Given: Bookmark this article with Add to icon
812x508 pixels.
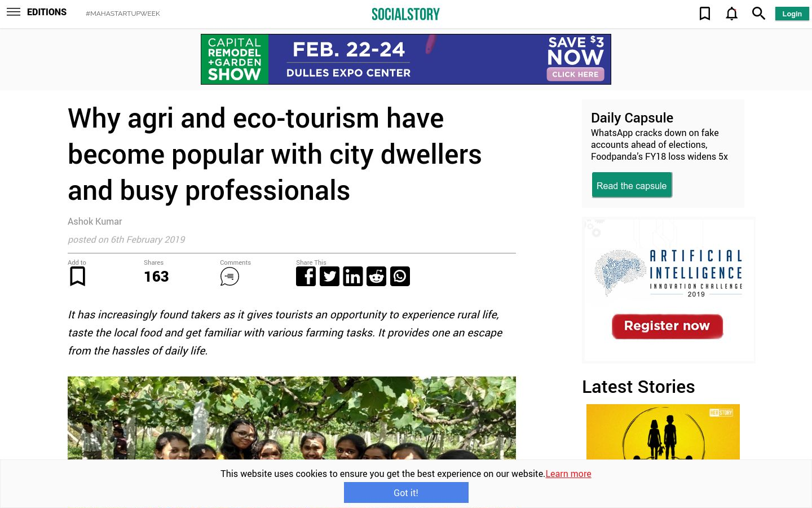Looking at the screenshot, I should [77, 277].
